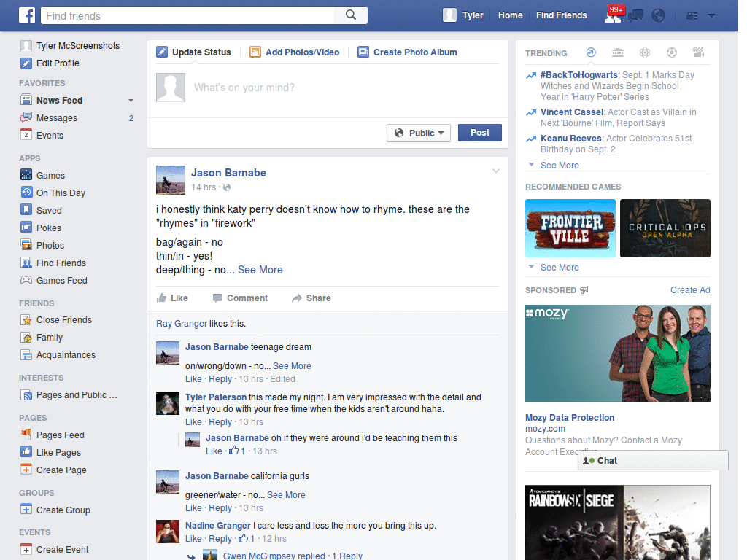Viewport: 747px width, 560px height.
Task: Click the Find friends search field
Action: point(187,15)
